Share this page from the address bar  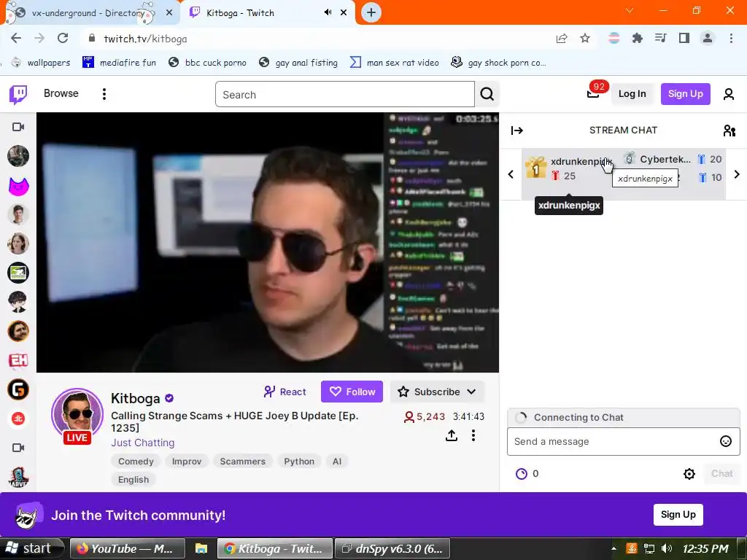coord(562,39)
